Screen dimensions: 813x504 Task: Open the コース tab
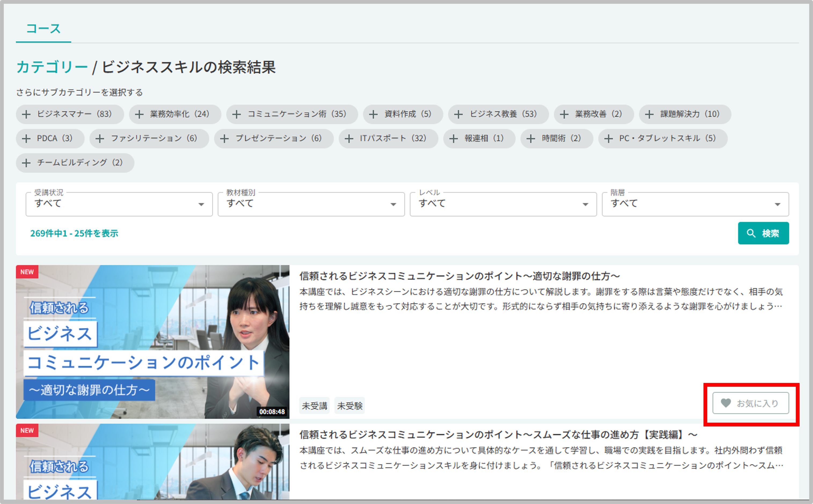tap(43, 29)
